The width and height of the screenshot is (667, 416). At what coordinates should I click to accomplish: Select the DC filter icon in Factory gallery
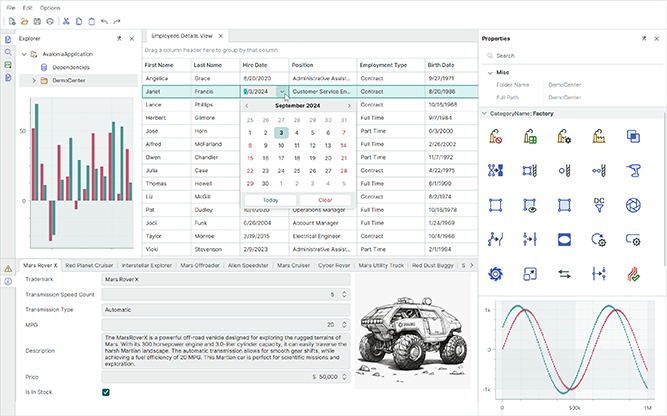click(598, 204)
